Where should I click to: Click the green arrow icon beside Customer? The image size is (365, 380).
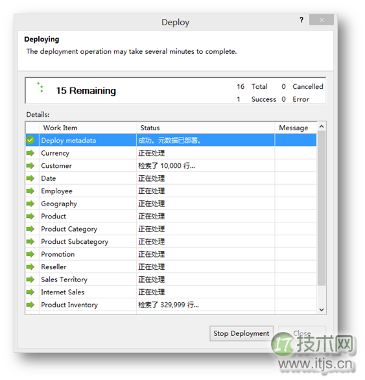(x=30, y=166)
